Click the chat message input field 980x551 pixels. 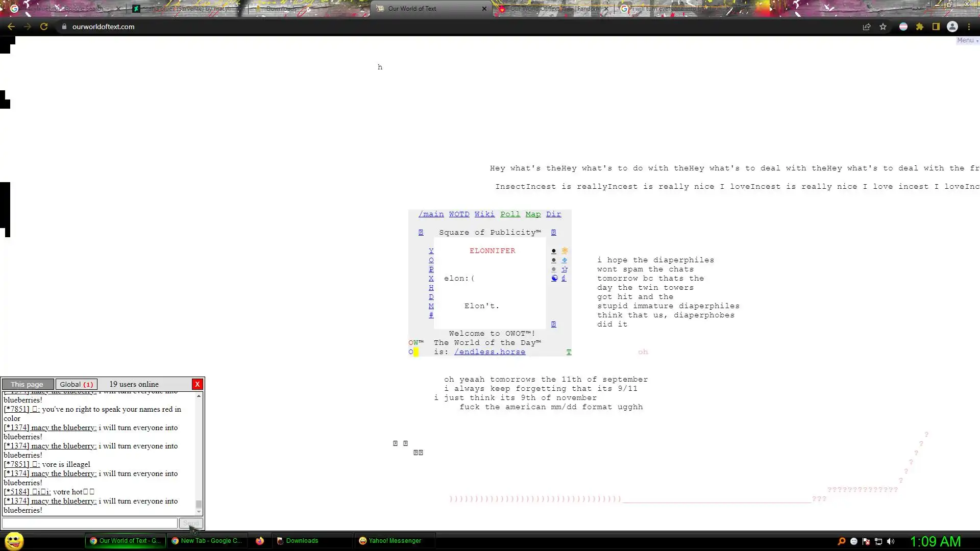[x=90, y=523]
